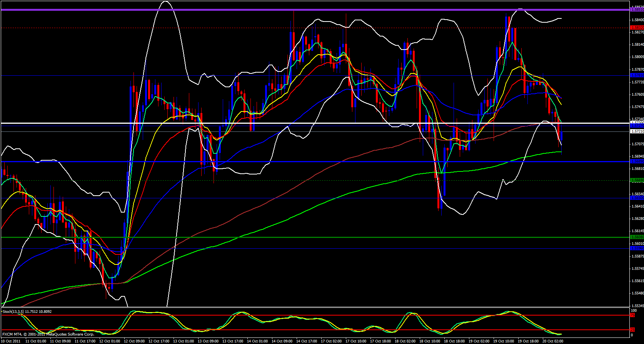Screen dimensions: 644x344
Task: Click the purple 1.58510 price label
Action: (637, 10)
